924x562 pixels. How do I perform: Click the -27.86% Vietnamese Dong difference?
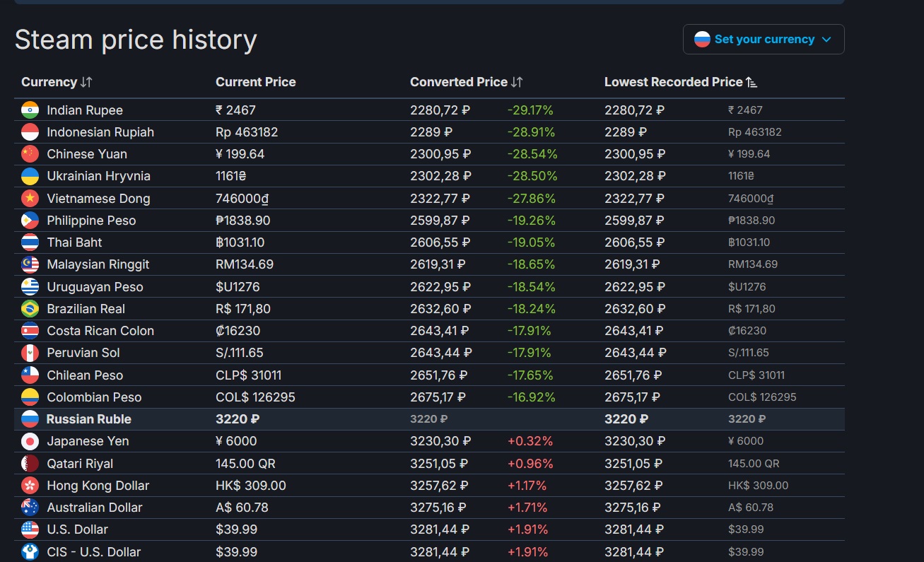coord(532,199)
